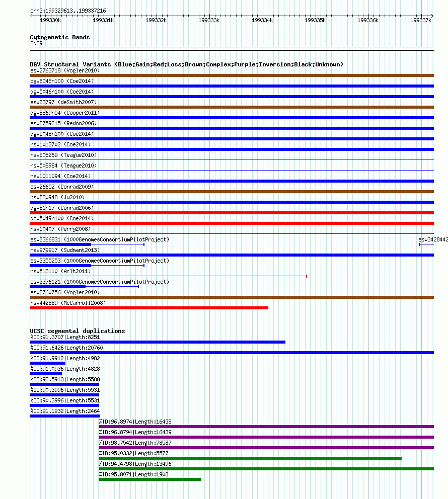Select the dgv8869n54 (Cooper2011) label
This screenshot has width=448, height=499.
[65, 113]
